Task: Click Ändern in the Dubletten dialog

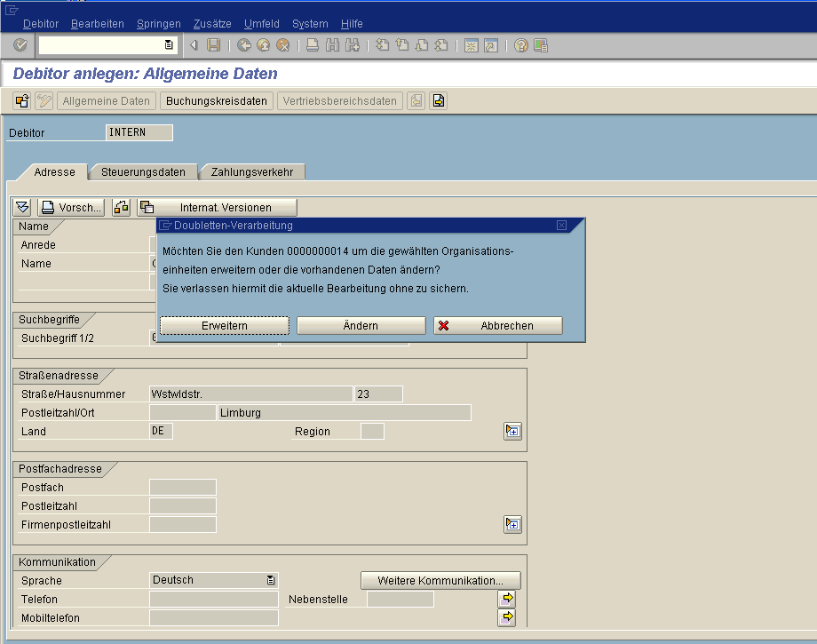Action: point(361,326)
